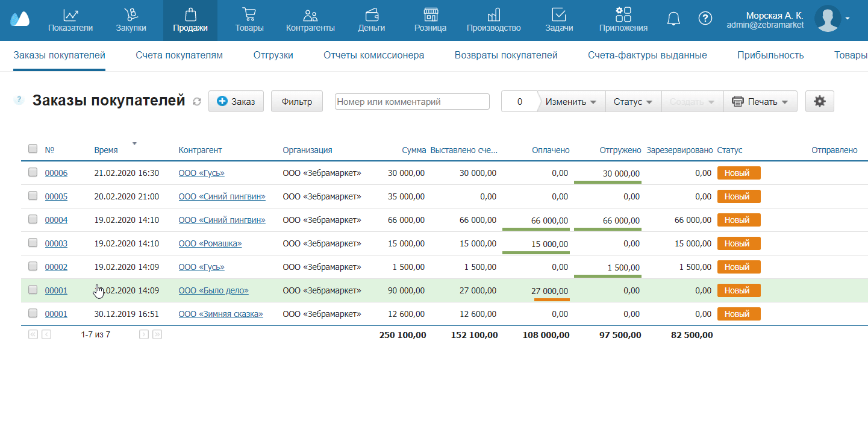Viewport: 868px width, 435px height.
Task: Tick the checkbox for order 00006
Action: 33,173
